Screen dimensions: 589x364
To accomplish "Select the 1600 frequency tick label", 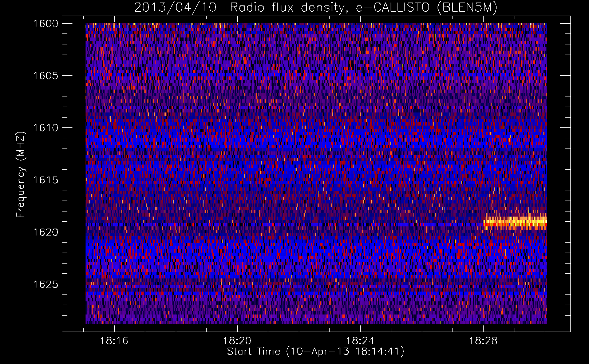I will [46, 24].
